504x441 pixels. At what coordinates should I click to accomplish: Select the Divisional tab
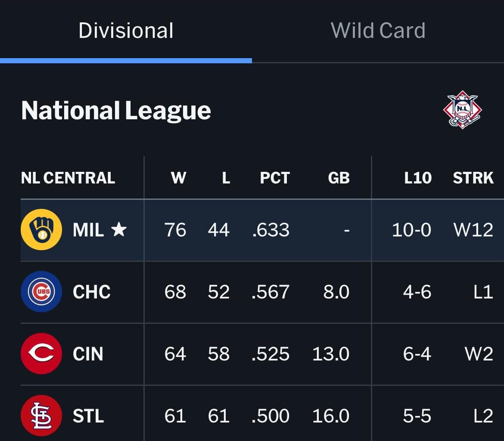coord(125,30)
